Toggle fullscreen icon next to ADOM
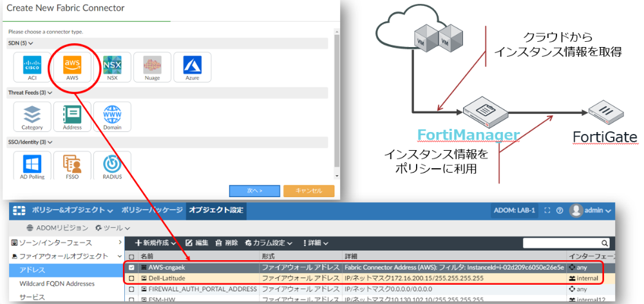Viewport: 644px width, 304px height. [x=547, y=211]
